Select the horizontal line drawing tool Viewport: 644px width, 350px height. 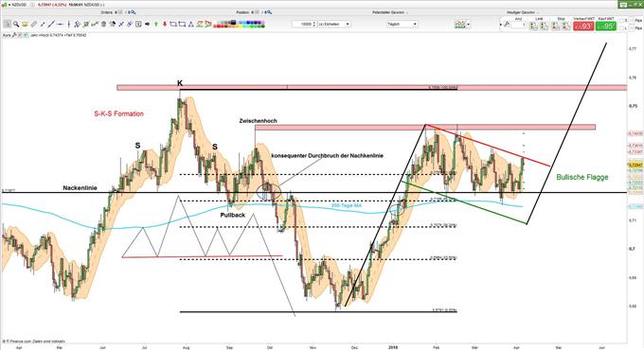click(60, 25)
